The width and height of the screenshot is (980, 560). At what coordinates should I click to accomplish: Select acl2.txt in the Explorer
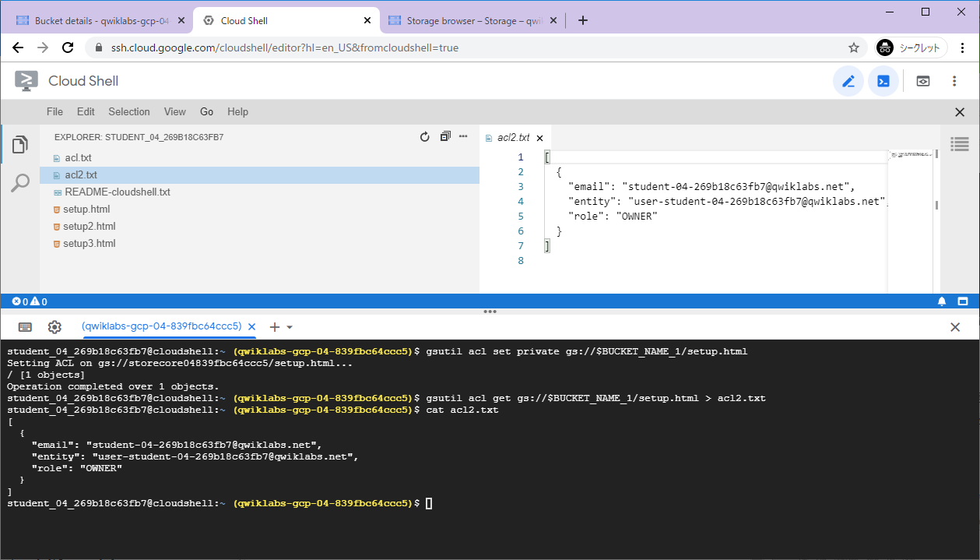[x=259, y=175]
